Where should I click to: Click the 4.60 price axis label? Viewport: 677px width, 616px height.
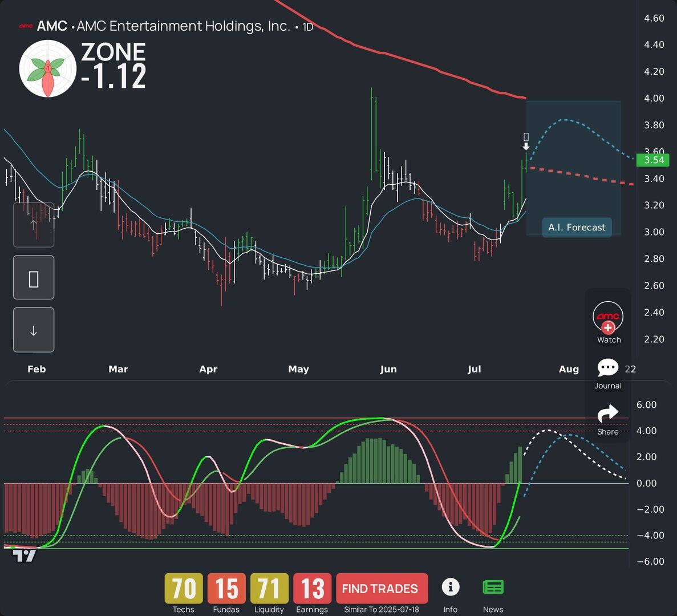[x=654, y=18]
